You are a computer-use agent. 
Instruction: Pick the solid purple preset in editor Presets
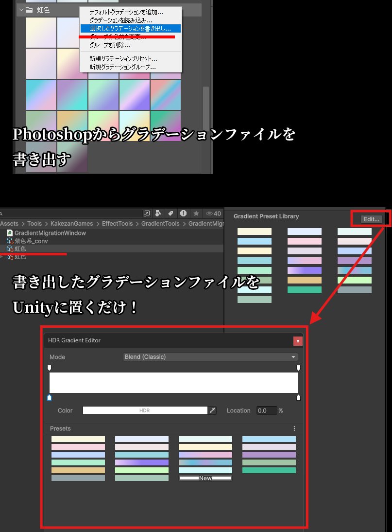(269, 455)
